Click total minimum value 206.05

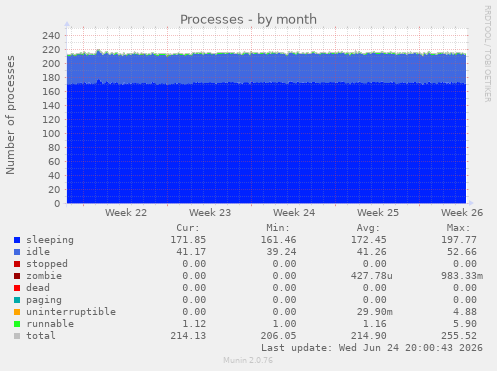278,336
